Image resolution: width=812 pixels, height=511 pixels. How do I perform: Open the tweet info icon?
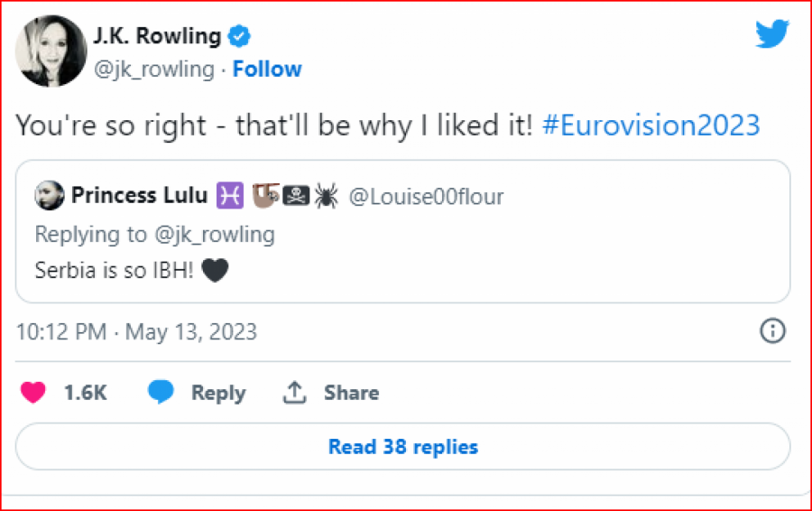772,331
